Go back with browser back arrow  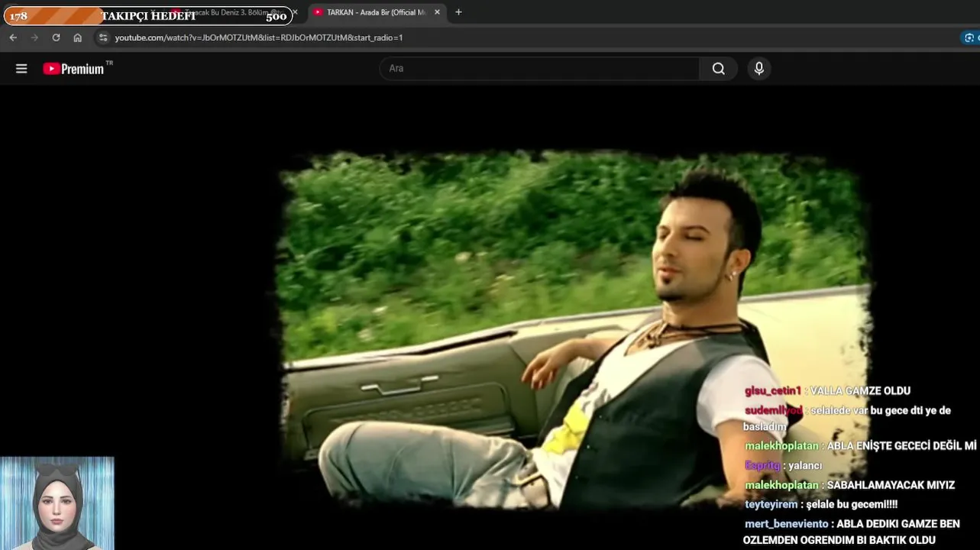[x=13, y=37]
